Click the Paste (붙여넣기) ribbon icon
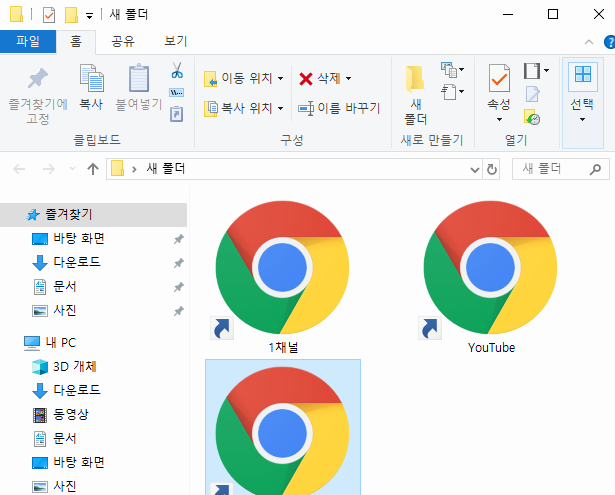 click(x=139, y=78)
